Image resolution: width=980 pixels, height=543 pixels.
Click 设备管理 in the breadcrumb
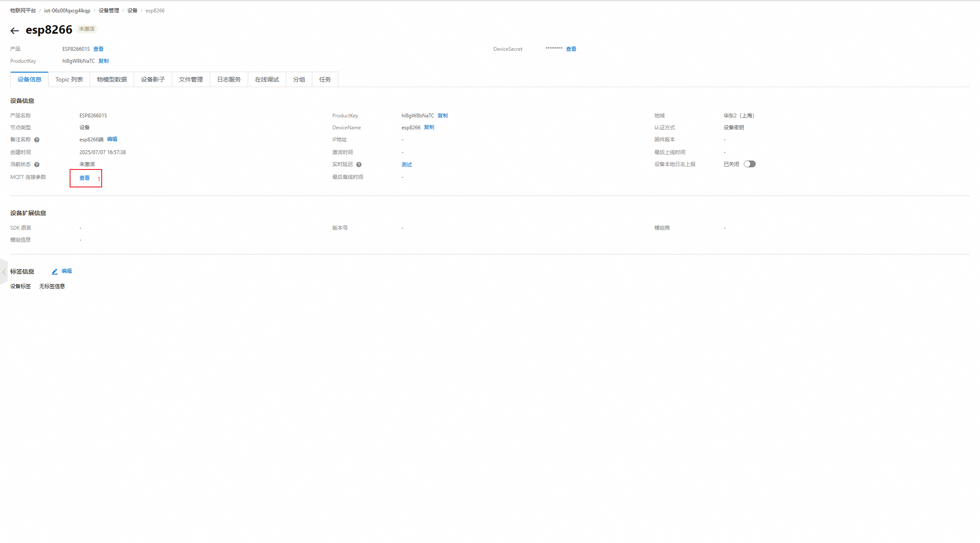109,11
